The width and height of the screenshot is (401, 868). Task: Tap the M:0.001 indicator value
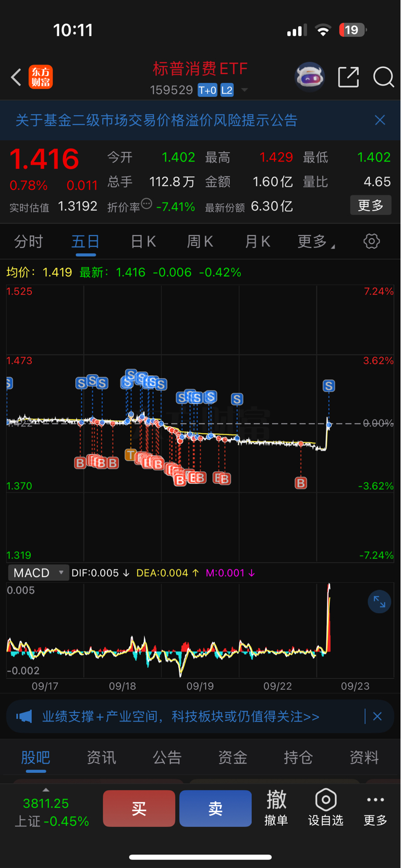230,573
